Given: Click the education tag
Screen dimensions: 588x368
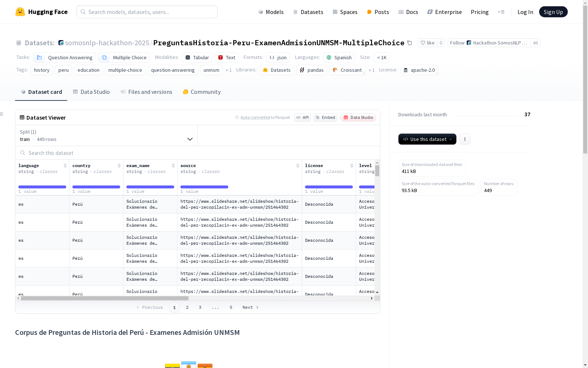Looking at the screenshot, I should click(x=89, y=70).
